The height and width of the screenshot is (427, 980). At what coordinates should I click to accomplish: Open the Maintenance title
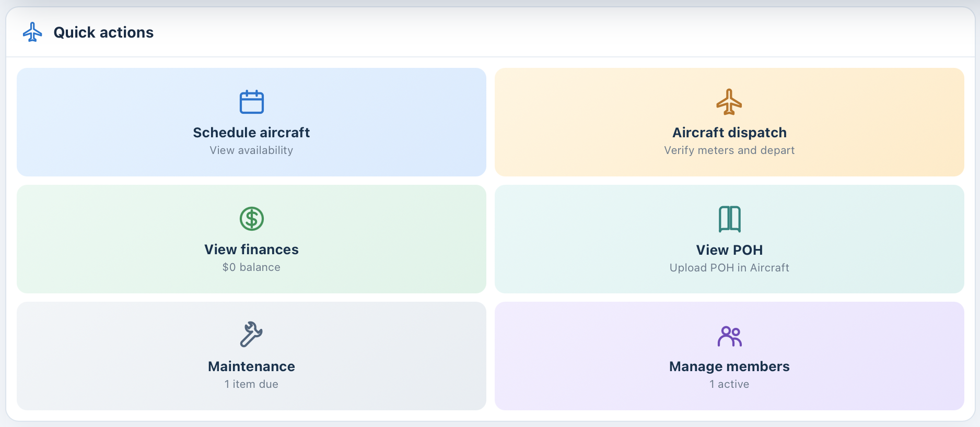(251, 366)
